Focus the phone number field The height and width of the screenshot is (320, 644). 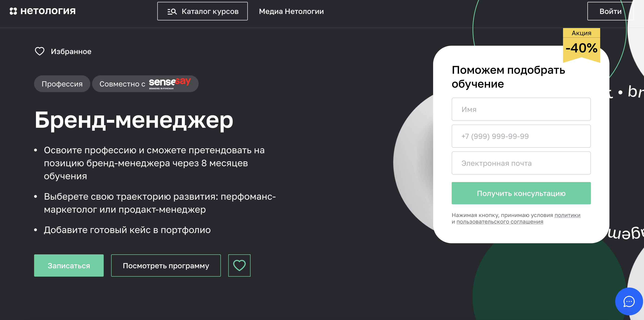(x=521, y=136)
